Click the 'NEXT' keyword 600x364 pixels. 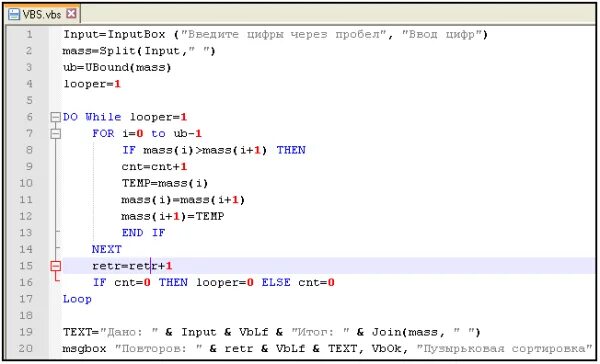107,249
